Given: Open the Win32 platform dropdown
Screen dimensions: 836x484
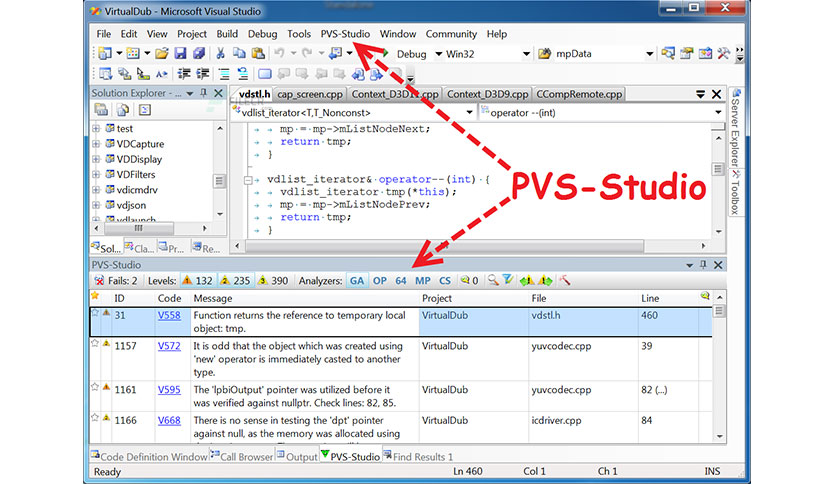Looking at the screenshot, I should tap(526, 54).
